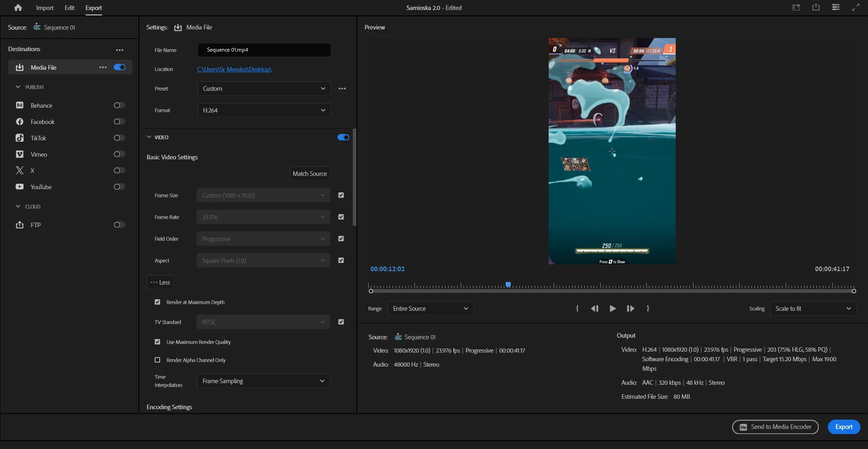Click the Settings Media File icon
The image size is (868, 449).
(x=178, y=28)
